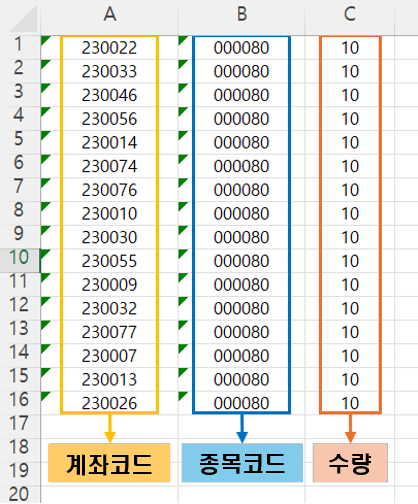Viewport: 418px width, 504px height.
Task: Click quantity 10 in row 9
Action: point(350,237)
